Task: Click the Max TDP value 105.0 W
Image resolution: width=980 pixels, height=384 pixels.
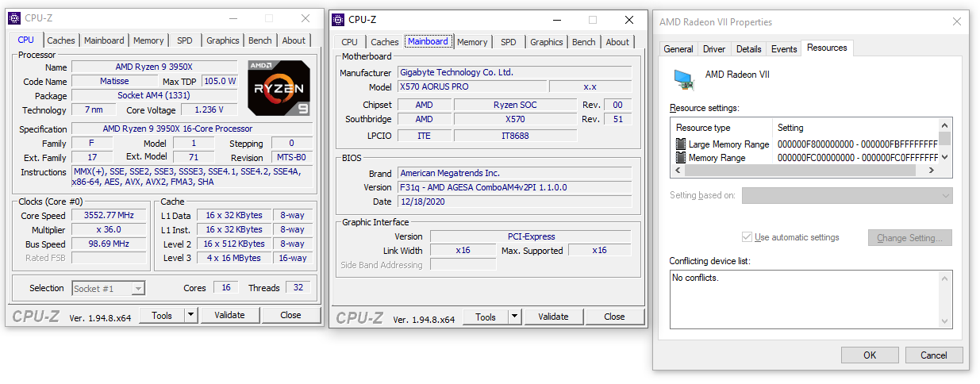Action: pos(220,81)
